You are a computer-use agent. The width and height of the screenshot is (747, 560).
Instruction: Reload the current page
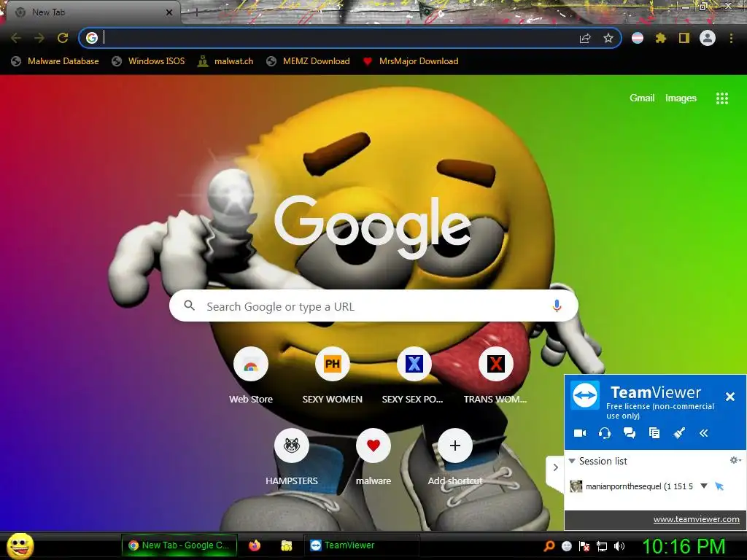(x=63, y=38)
